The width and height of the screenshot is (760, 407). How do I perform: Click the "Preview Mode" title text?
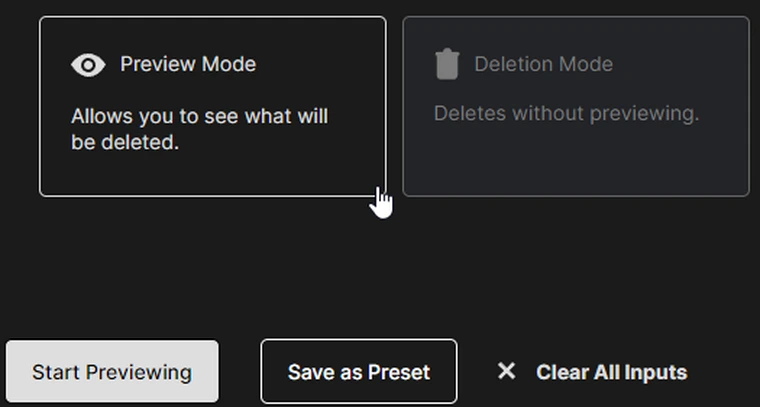188,64
